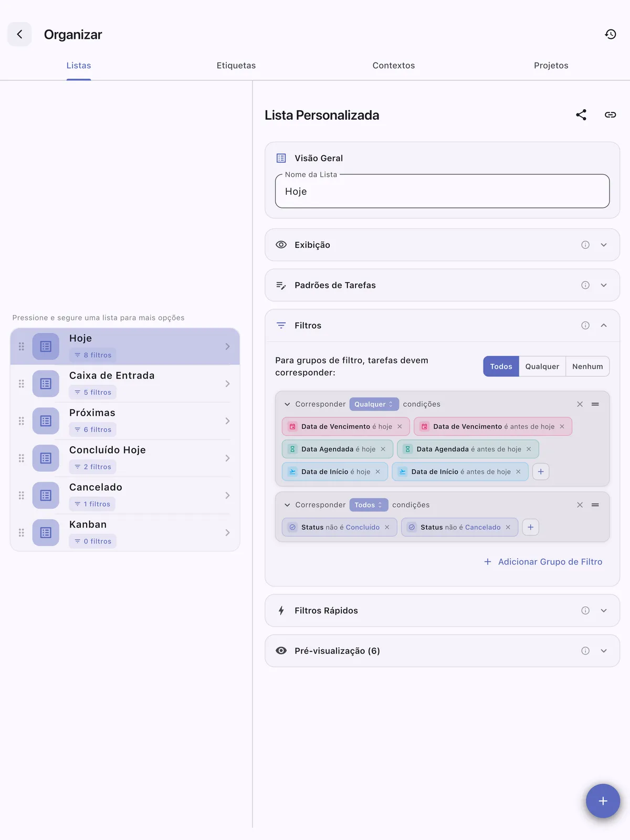The image size is (630, 840).
Task: Switch to the Listas tab
Action: point(79,66)
